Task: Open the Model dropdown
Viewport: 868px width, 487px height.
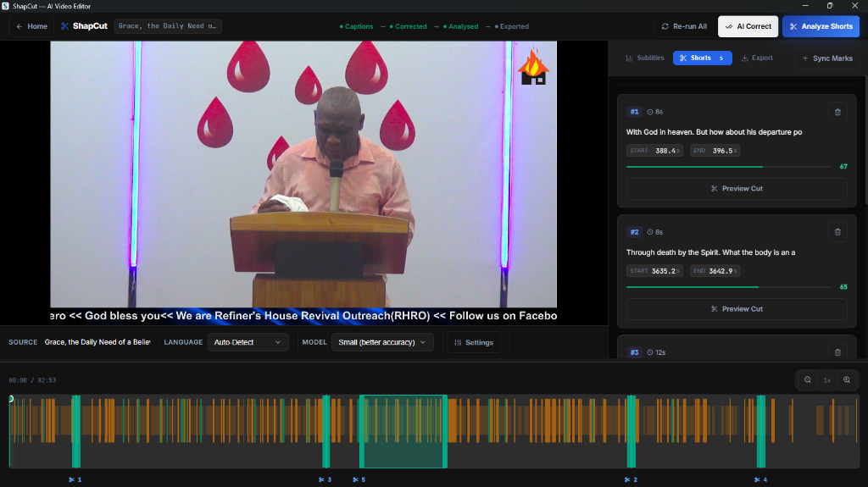Action: [382, 342]
